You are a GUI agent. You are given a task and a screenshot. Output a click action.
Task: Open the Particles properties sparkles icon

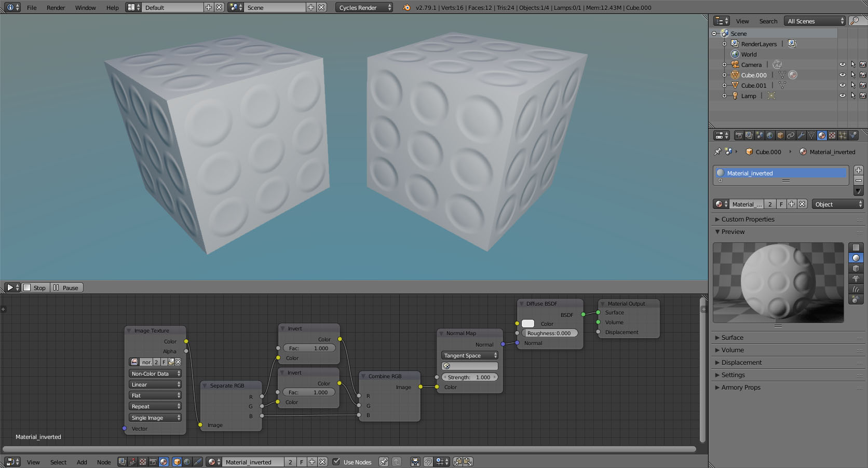point(843,135)
